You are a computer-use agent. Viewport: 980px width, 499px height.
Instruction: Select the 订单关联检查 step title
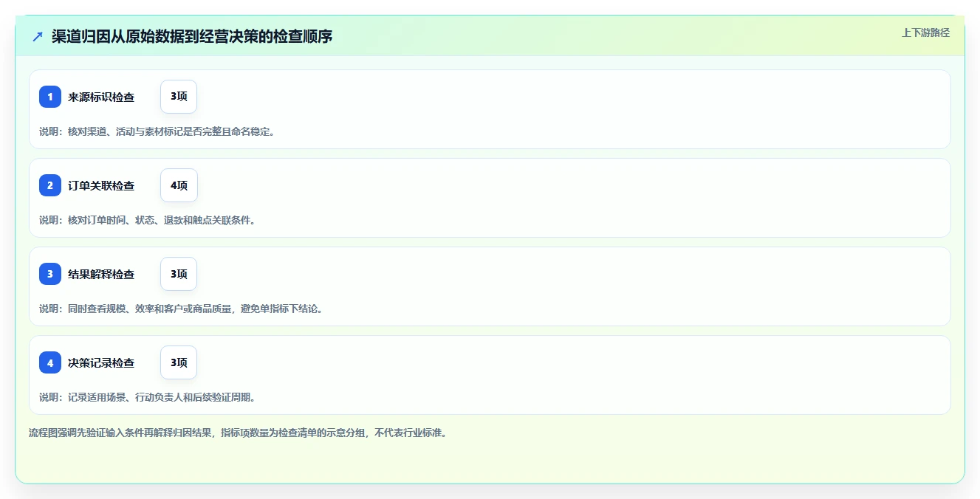click(101, 185)
